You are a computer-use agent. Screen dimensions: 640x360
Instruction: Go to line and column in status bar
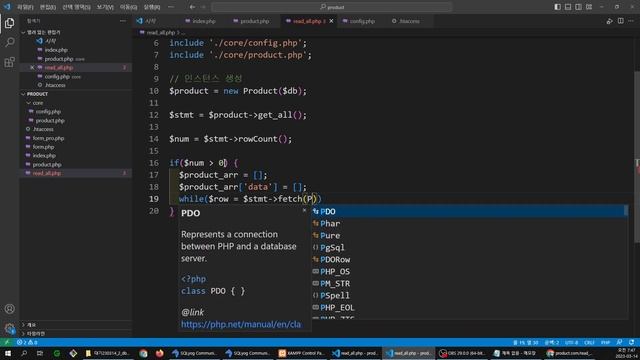pyautogui.click(x=526, y=342)
